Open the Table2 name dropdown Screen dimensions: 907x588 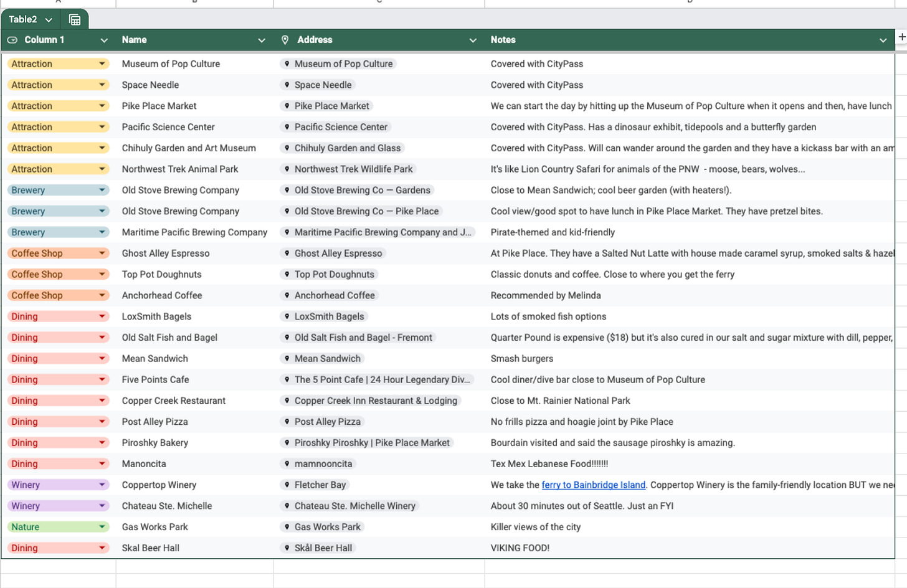point(49,19)
